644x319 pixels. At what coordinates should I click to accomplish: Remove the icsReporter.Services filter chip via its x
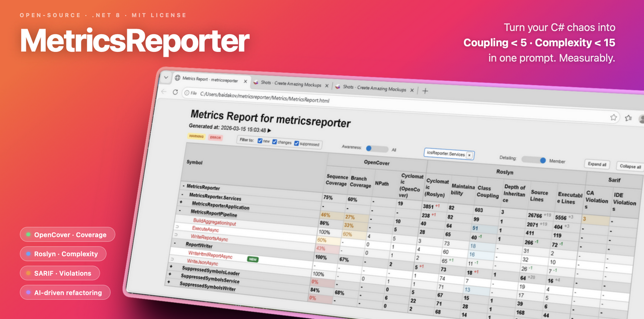469,154
